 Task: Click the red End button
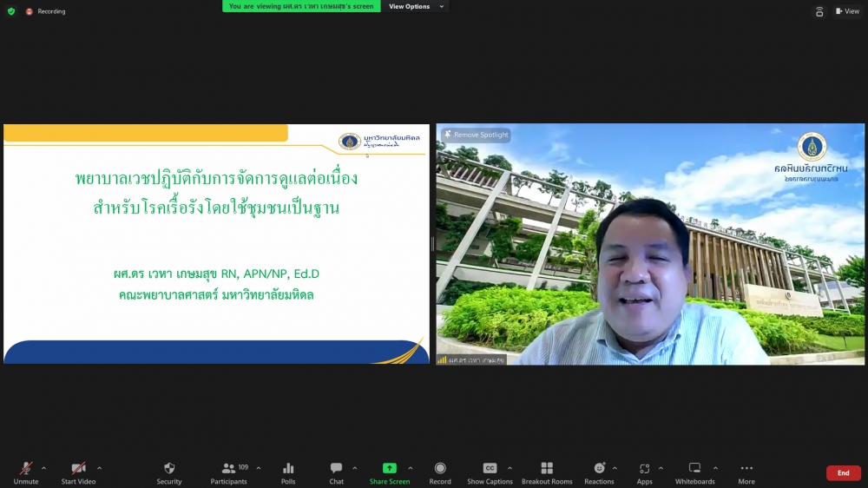[843, 473]
